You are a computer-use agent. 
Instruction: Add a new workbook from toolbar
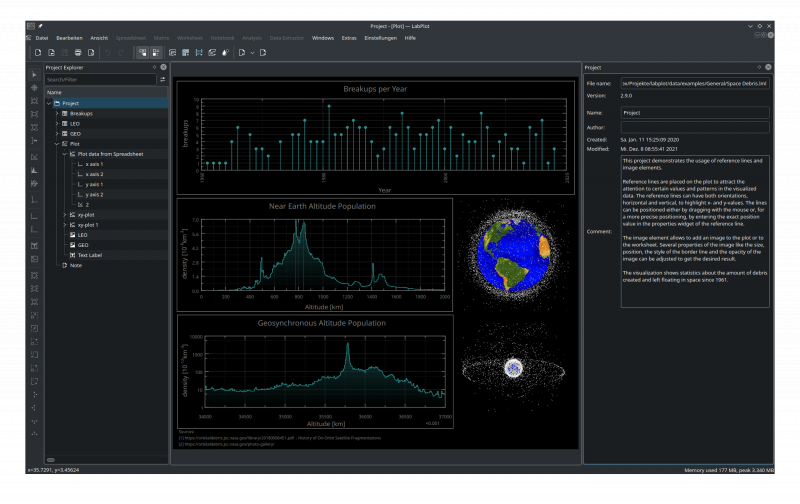click(x=172, y=53)
